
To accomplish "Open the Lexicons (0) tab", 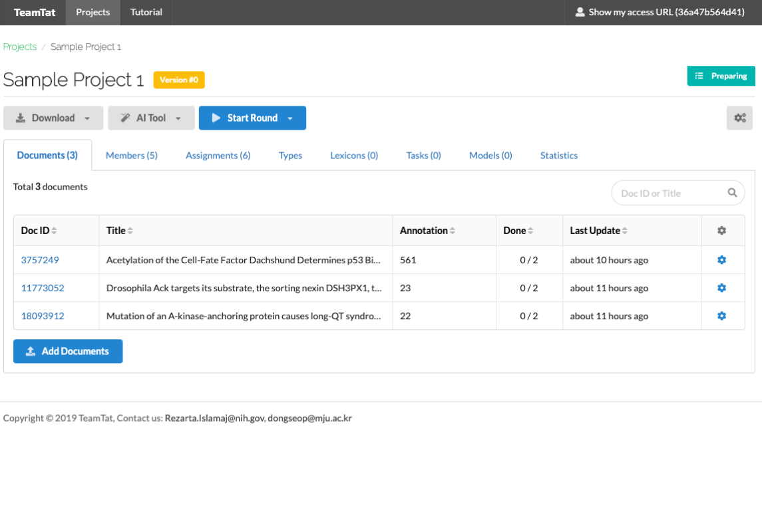I will click(x=354, y=156).
